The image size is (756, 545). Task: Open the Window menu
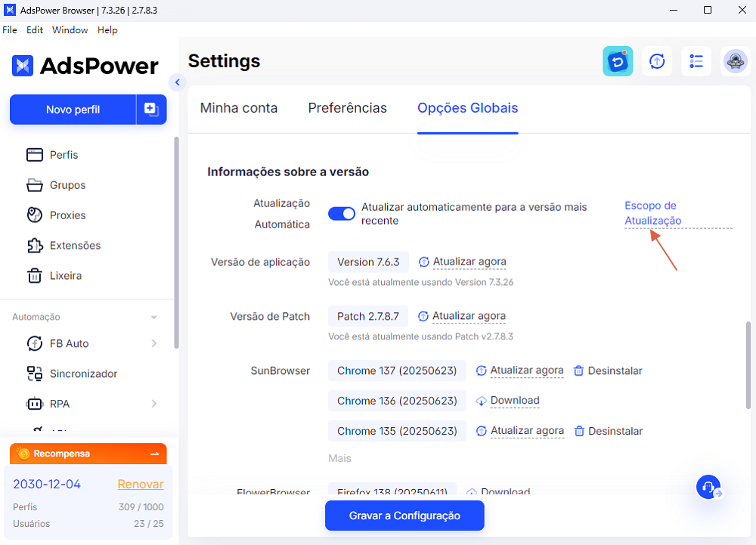tap(70, 30)
